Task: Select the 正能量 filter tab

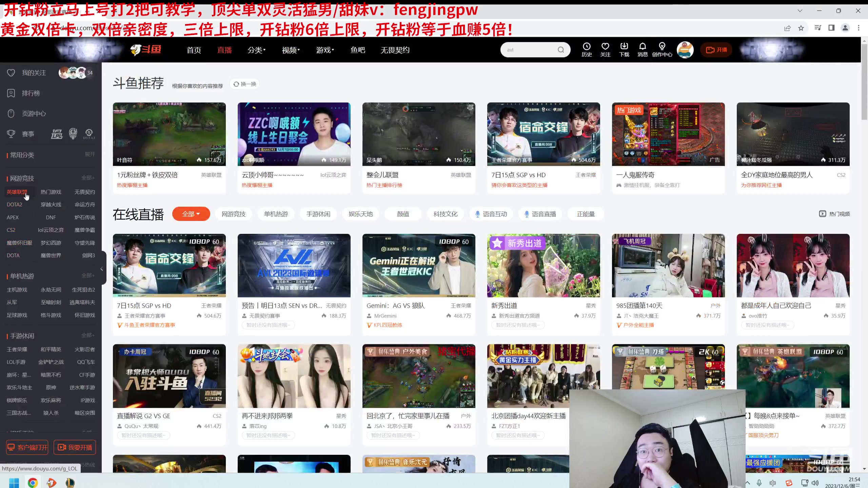Action: point(586,214)
